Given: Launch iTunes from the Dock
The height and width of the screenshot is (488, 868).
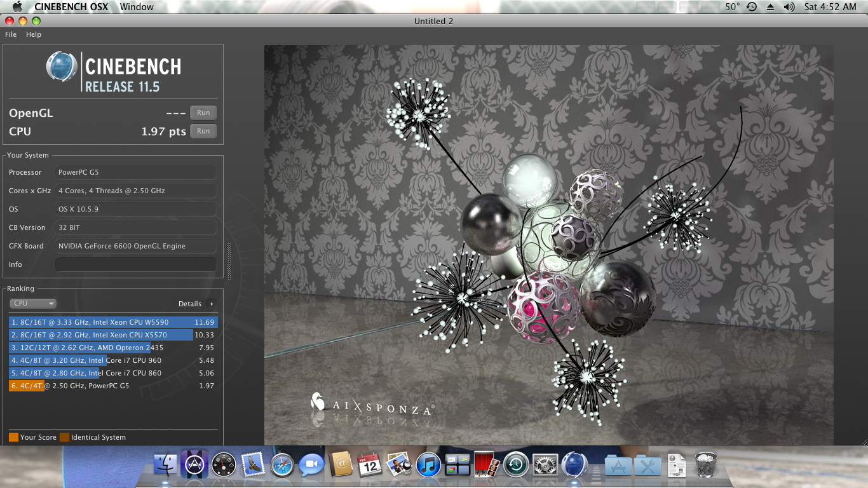Looking at the screenshot, I should pyautogui.click(x=428, y=465).
